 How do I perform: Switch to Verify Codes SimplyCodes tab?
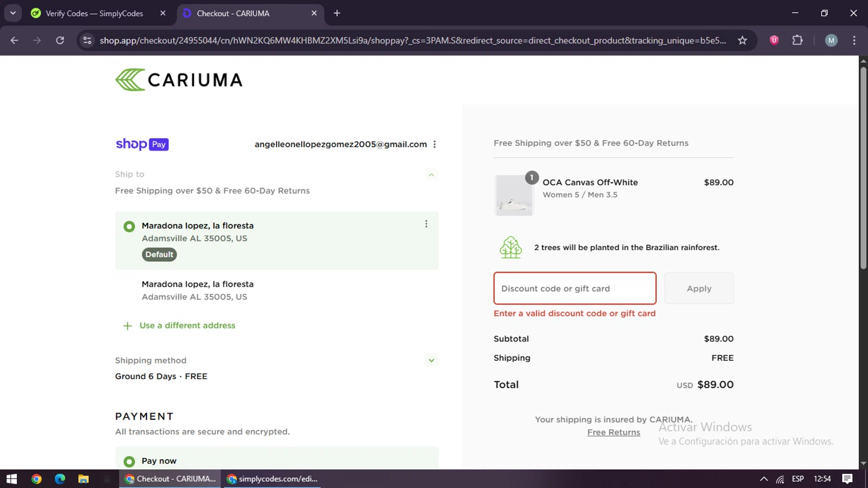point(94,13)
